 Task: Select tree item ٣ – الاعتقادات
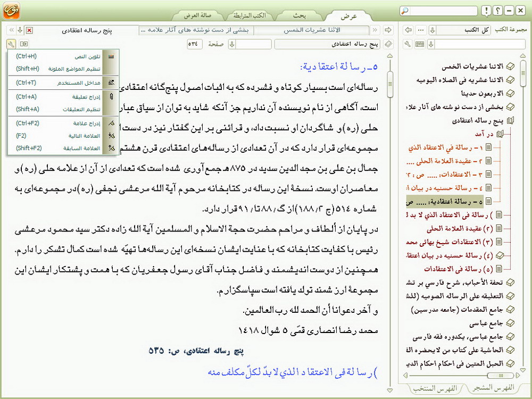444,174
